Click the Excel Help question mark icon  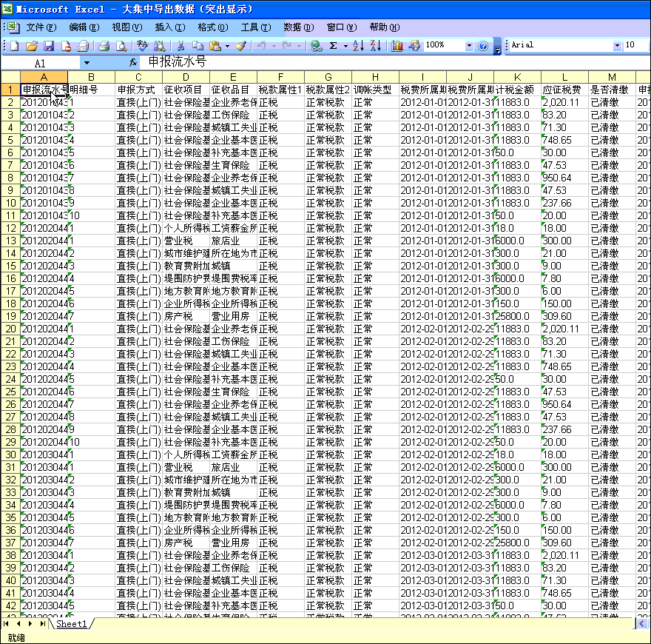483,46
